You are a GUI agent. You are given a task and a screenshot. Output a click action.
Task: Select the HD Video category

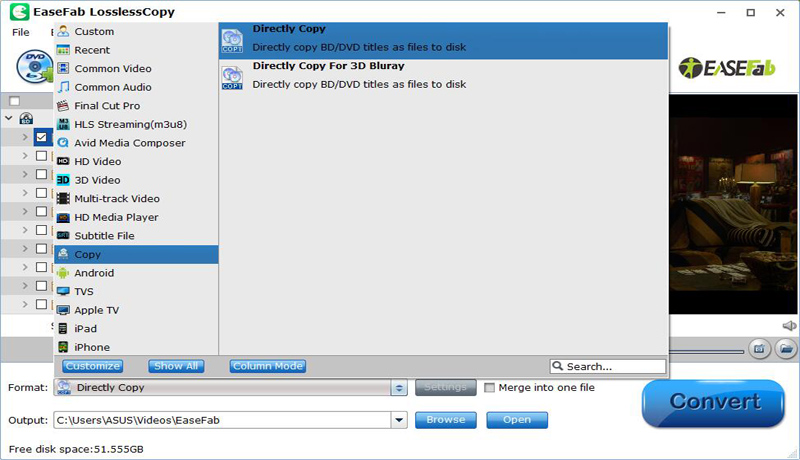coord(136,161)
